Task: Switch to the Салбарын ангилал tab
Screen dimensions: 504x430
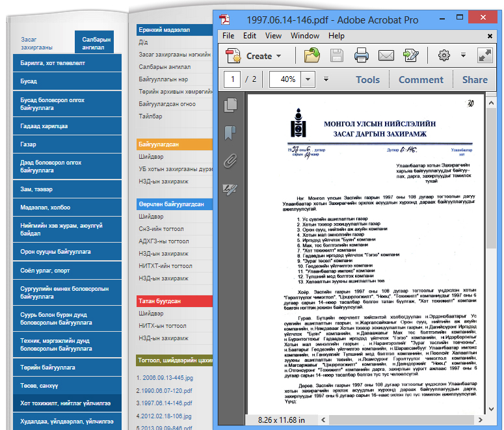Action: (x=97, y=43)
